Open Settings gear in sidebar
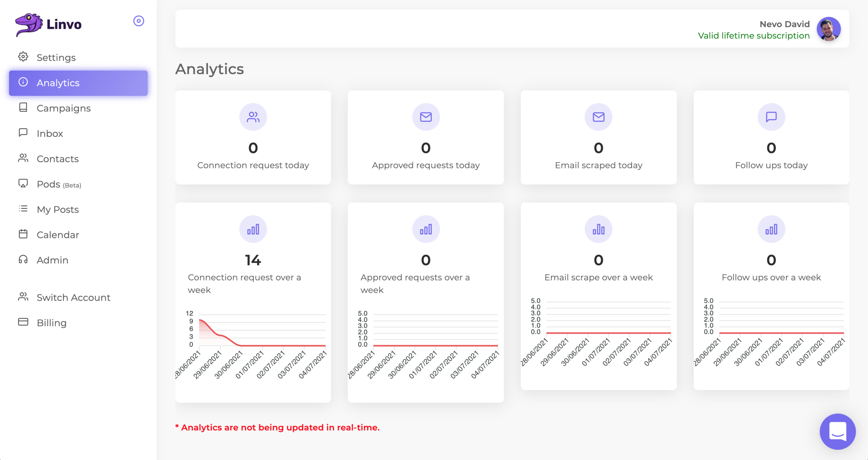Image resolution: width=868 pixels, height=460 pixels. 23,57
